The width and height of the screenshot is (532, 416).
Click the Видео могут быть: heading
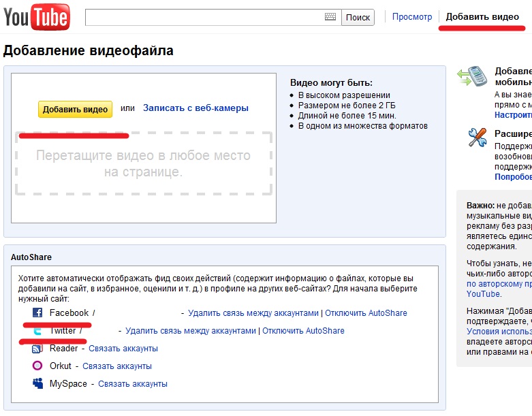coord(331,83)
